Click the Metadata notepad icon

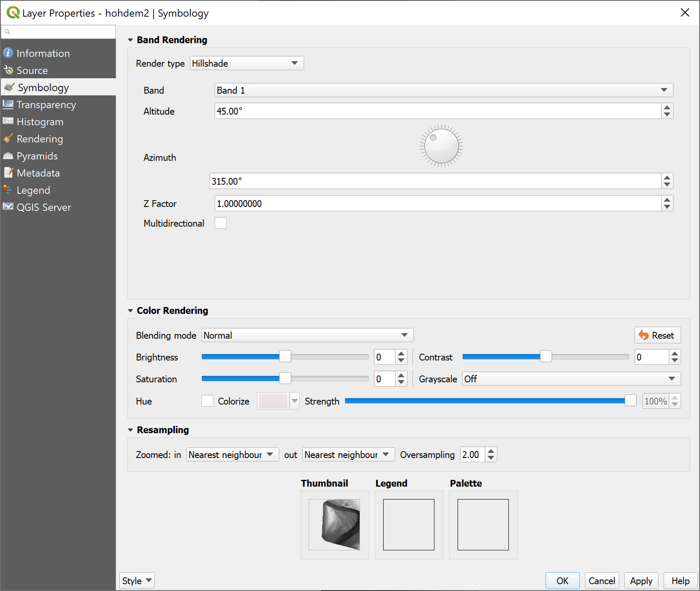coord(8,173)
